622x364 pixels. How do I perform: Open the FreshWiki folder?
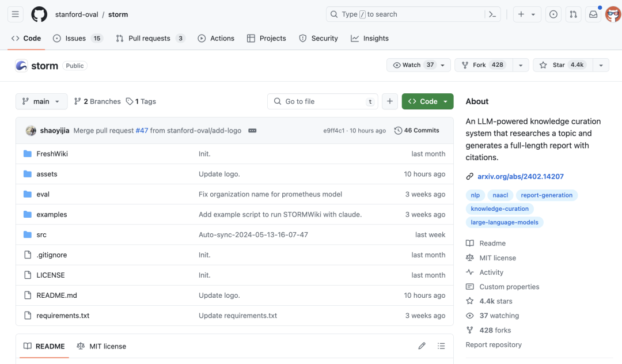52,154
